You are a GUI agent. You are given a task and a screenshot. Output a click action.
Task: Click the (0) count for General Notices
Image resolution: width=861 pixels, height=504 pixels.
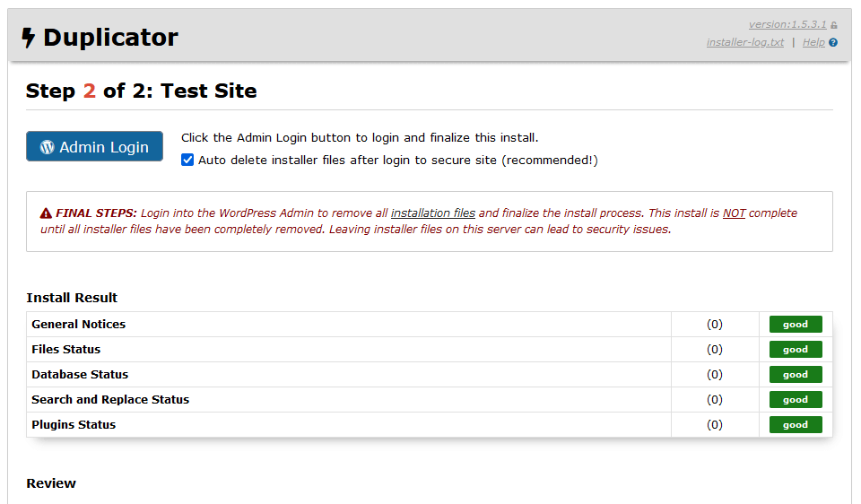[715, 324]
